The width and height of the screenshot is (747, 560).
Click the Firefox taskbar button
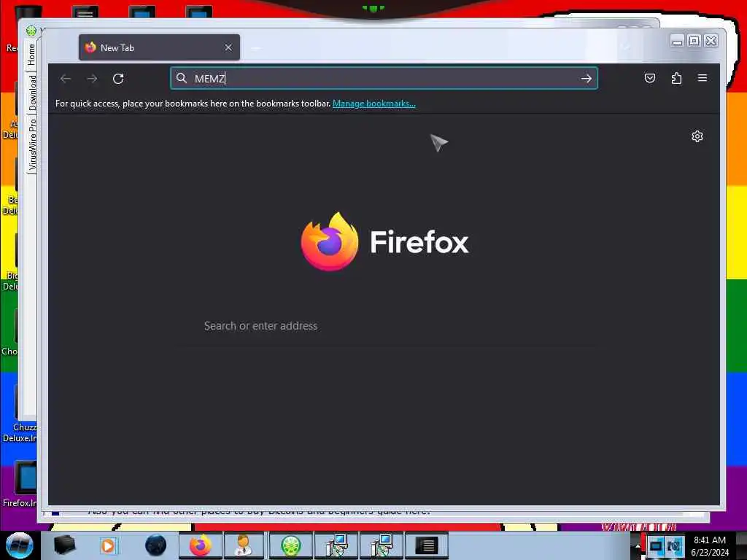click(200, 545)
